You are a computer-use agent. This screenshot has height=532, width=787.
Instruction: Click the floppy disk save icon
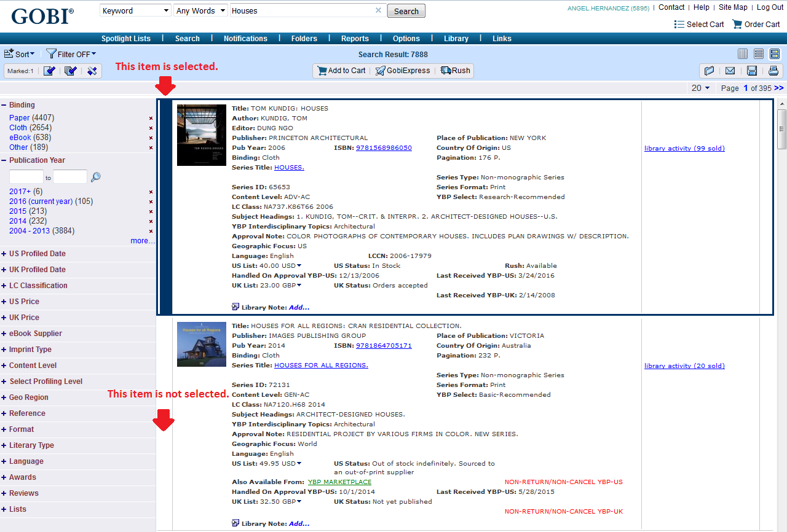751,71
